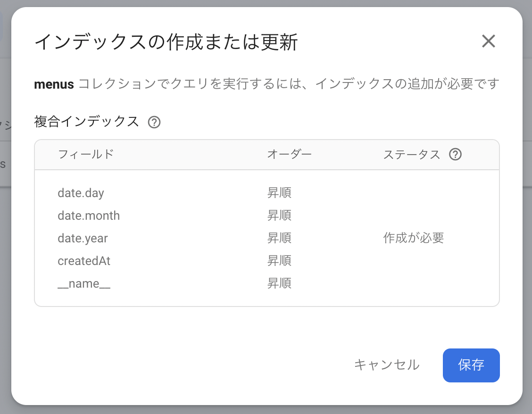Viewport: 532px width, 414px height.
Task: Click the date.year field name
Action: (83, 238)
